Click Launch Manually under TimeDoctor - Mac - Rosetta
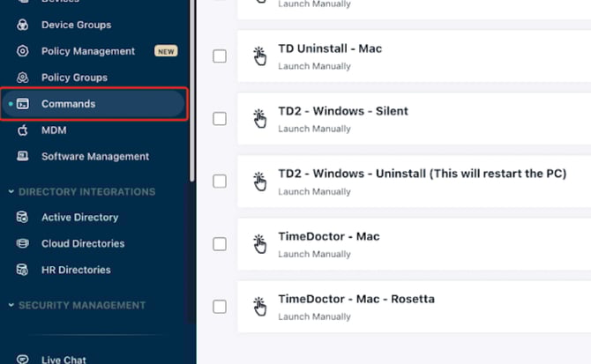 [314, 316]
